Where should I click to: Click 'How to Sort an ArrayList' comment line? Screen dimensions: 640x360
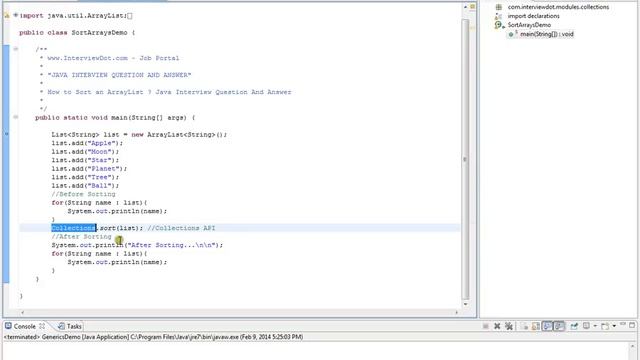(169, 92)
